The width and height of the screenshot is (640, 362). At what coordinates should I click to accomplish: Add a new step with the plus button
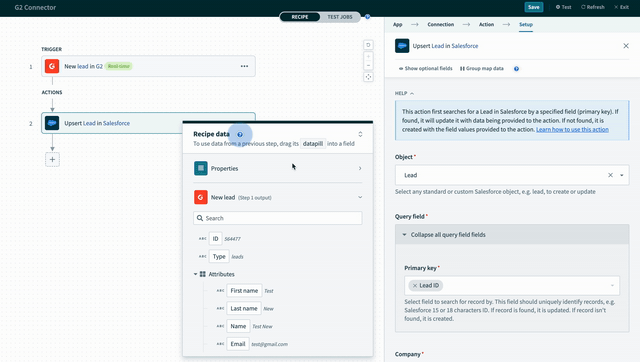tap(52, 160)
